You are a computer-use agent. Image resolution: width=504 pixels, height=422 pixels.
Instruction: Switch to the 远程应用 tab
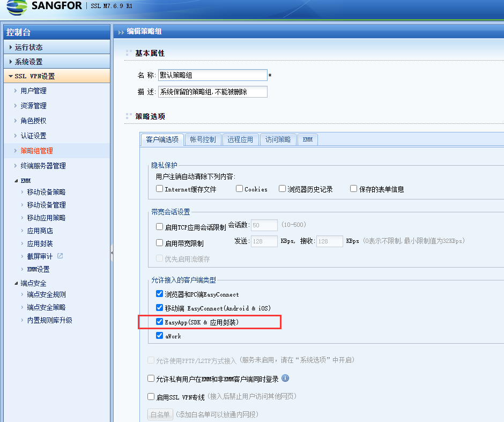click(x=240, y=140)
